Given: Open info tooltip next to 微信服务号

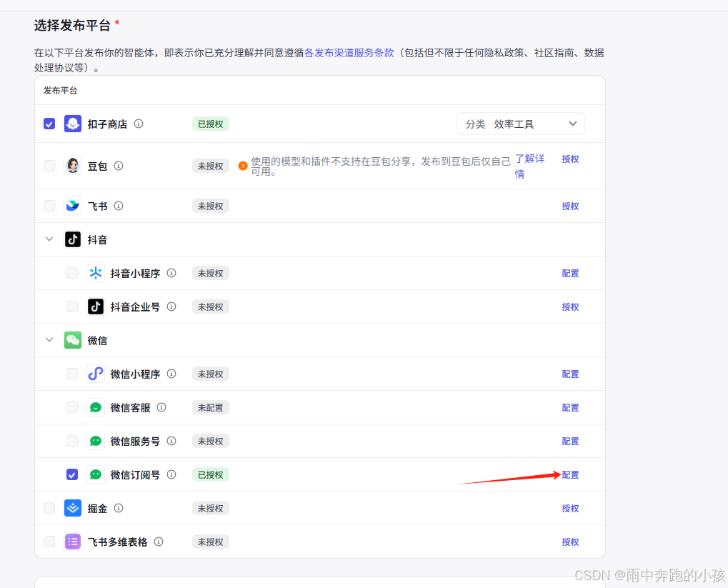Looking at the screenshot, I should [171, 441].
